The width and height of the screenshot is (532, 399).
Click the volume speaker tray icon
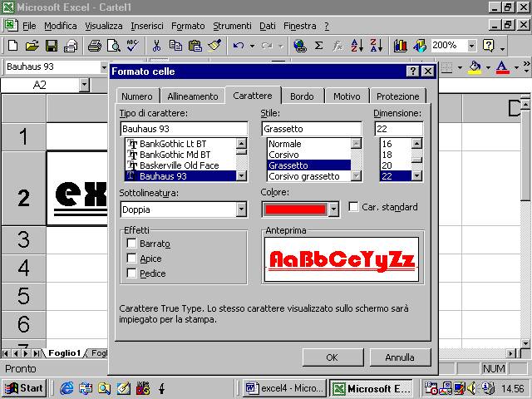[x=471, y=388]
